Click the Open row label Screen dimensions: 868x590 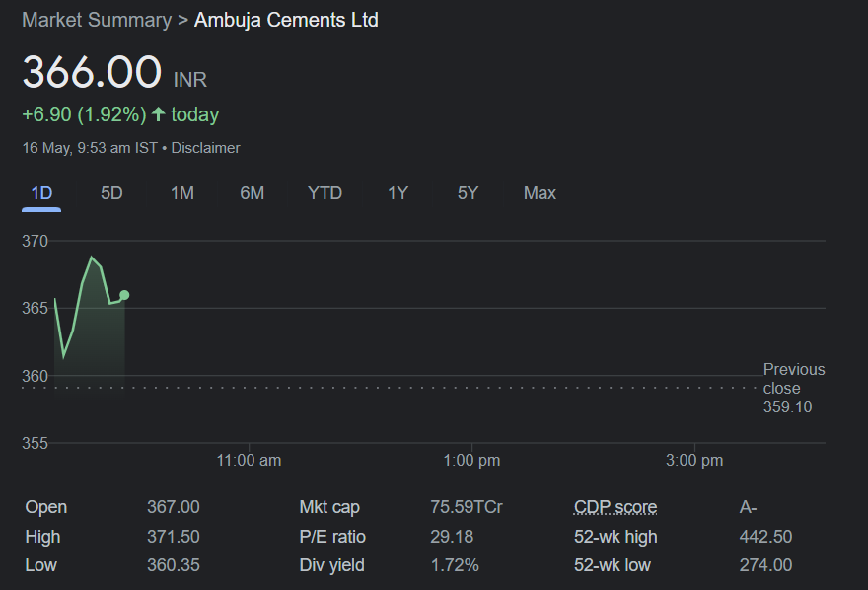(46, 507)
